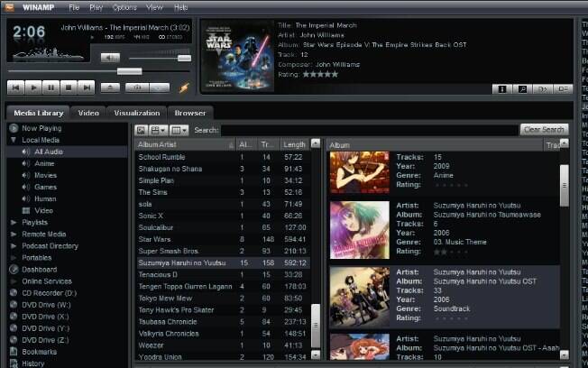
Task: Open DVD Drive (Z:) entry
Action: pyautogui.click(x=45, y=340)
